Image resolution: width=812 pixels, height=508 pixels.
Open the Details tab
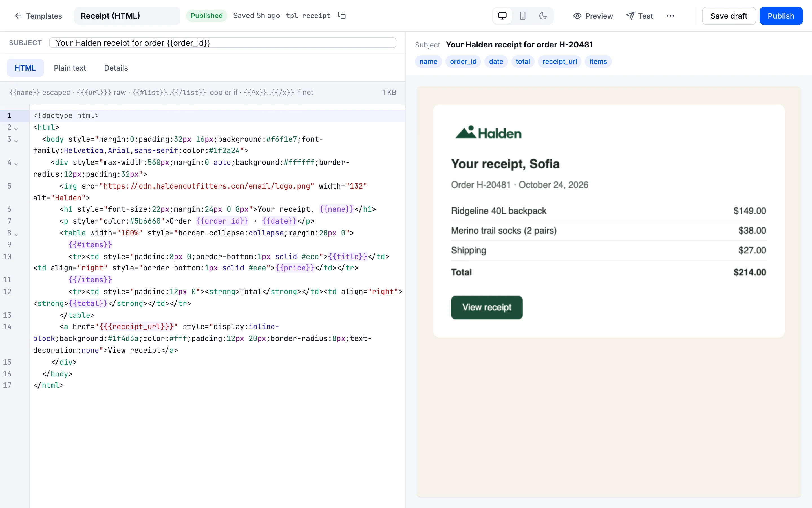point(116,68)
